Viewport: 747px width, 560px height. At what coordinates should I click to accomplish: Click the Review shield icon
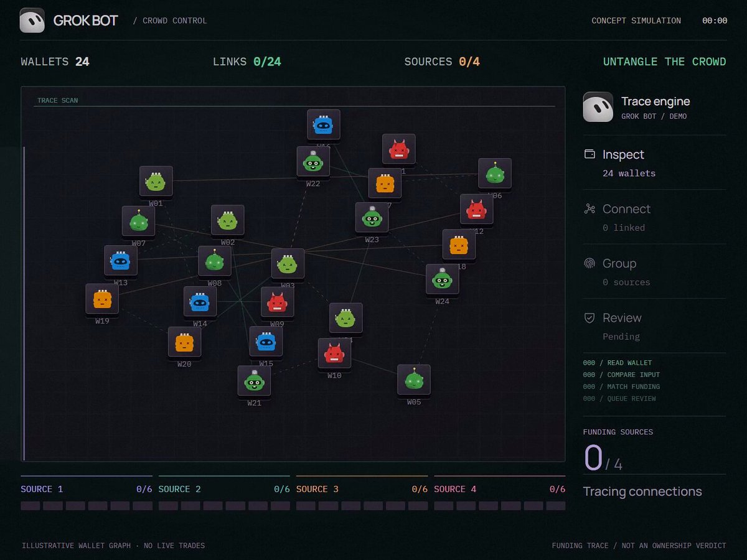(x=590, y=318)
